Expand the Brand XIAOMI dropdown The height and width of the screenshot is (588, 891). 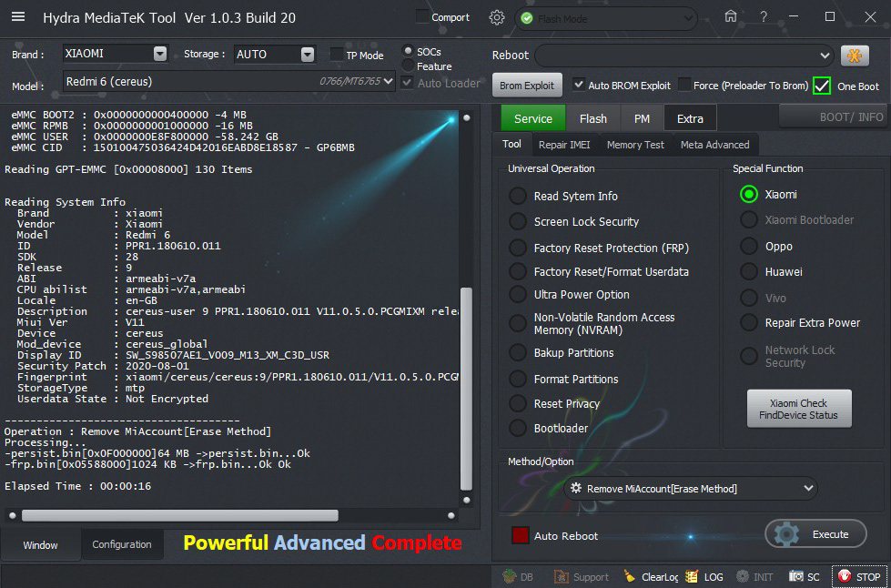tap(160, 54)
